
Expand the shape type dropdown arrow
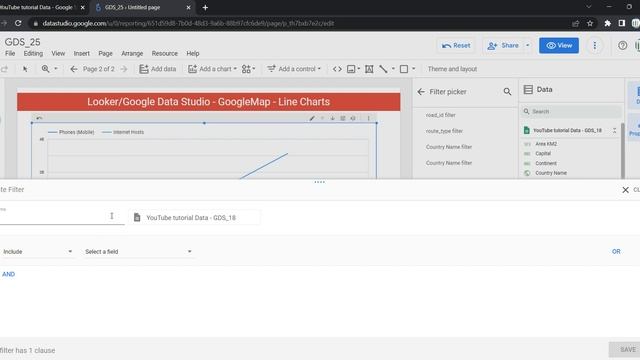click(413, 69)
